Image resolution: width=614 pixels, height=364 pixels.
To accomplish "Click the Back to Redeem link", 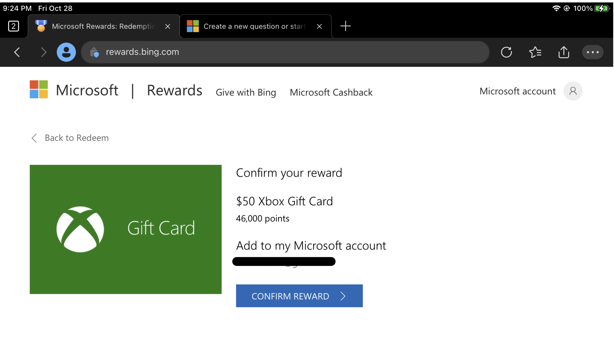I will coord(70,138).
